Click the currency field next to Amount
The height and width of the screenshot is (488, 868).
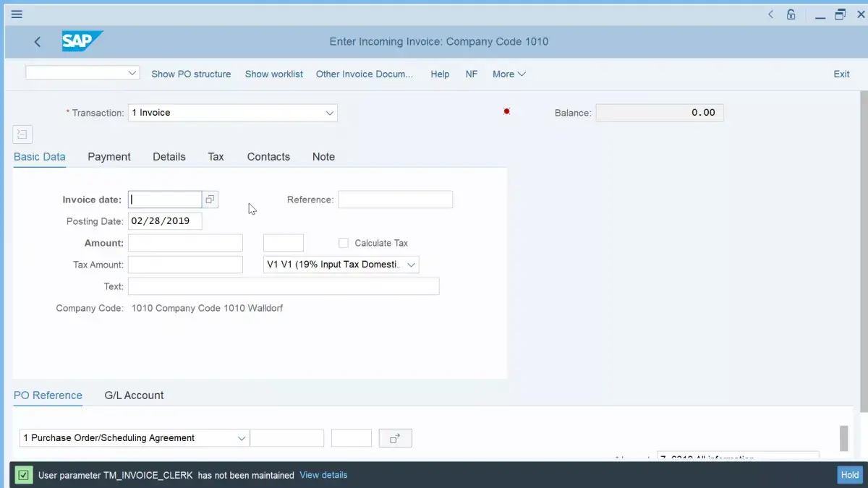(284, 243)
